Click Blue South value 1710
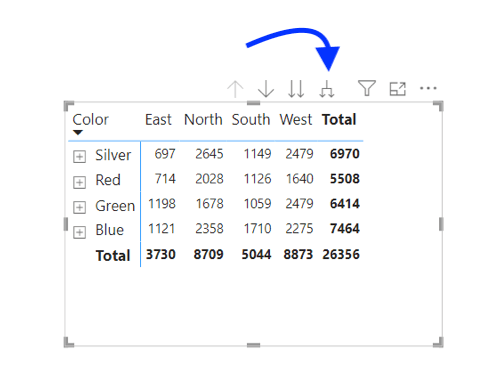 (257, 229)
